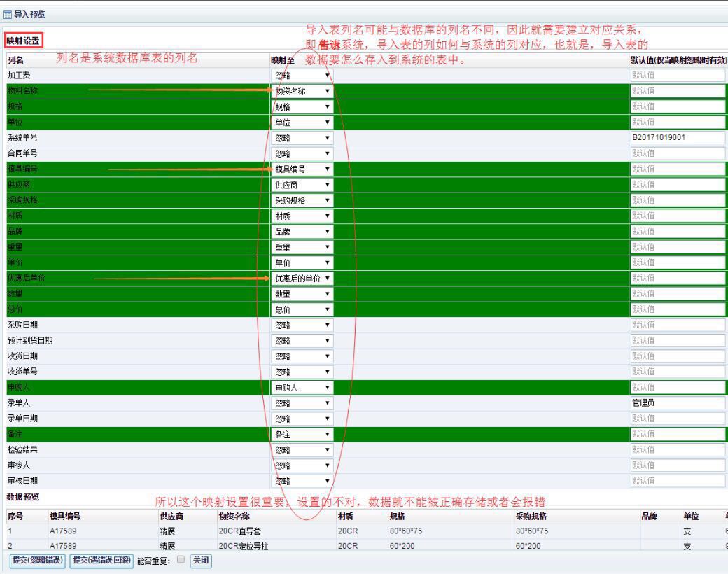Open mapping dropdown for 审核人 row

coord(302,465)
